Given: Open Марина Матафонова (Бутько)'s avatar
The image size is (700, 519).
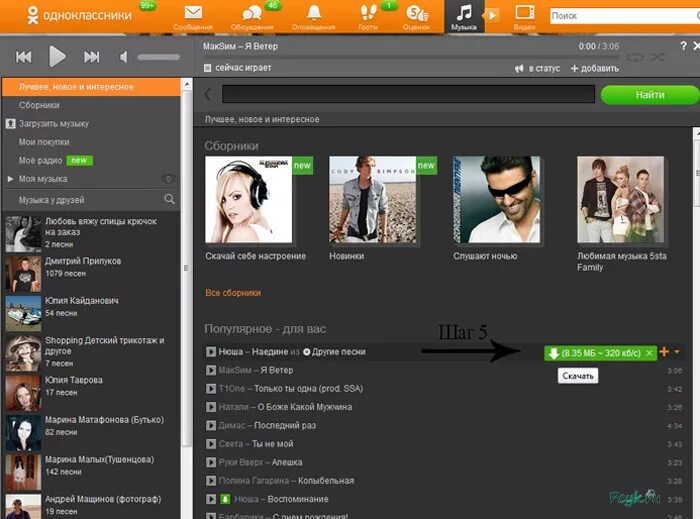Looking at the screenshot, I should pyautogui.click(x=23, y=432).
